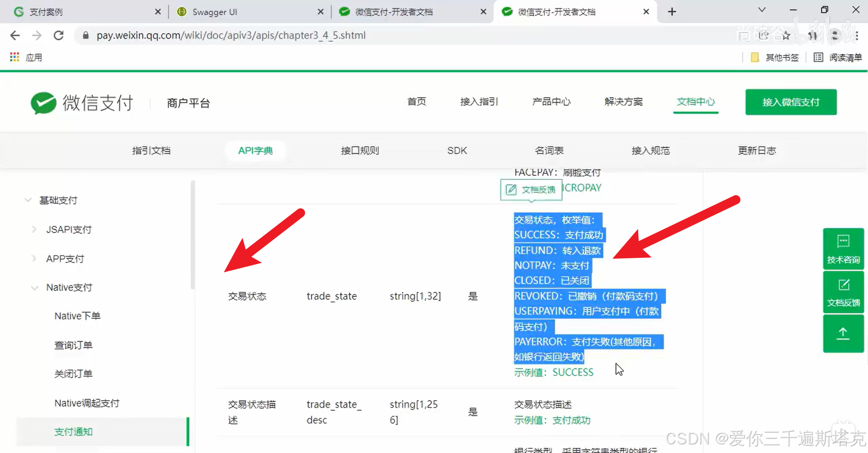Go back to the previous page
Viewport: 868px width, 453px height.
pos(15,35)
